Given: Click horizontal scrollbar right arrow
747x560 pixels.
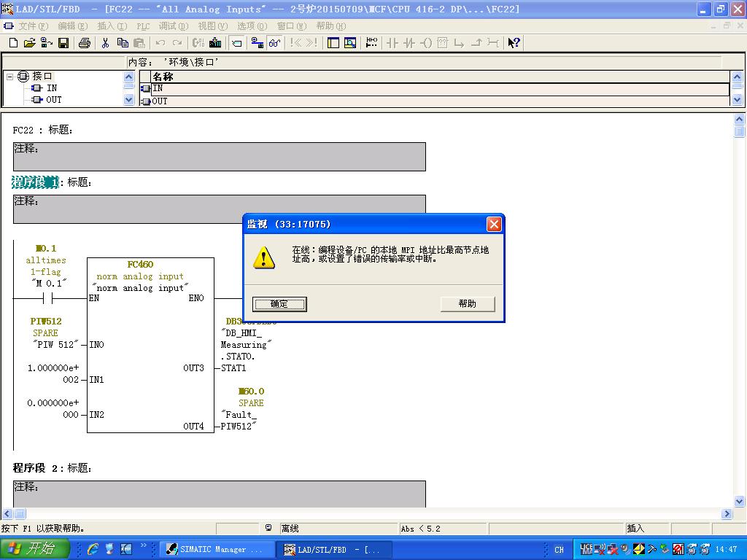Looking at the screenshot, I should 727,514.
